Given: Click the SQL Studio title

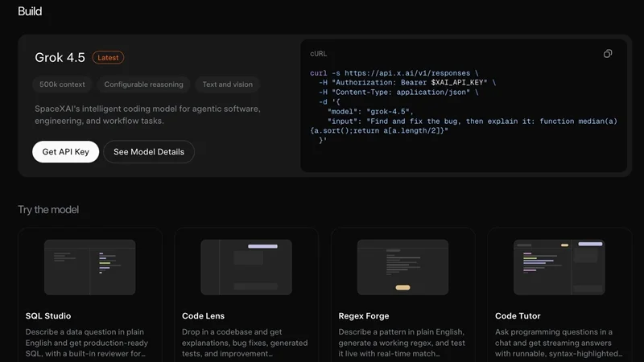Looking at the screenshot, I should [48, 316].
